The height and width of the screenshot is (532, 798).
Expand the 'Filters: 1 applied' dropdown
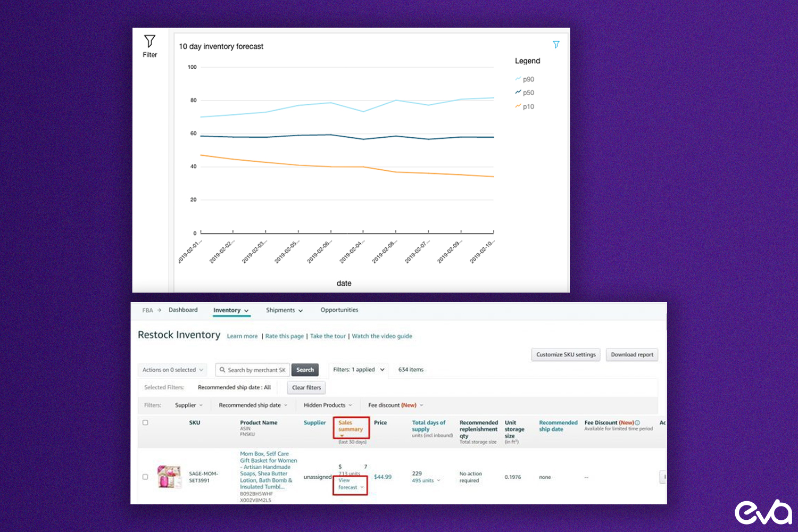point(358,370)
